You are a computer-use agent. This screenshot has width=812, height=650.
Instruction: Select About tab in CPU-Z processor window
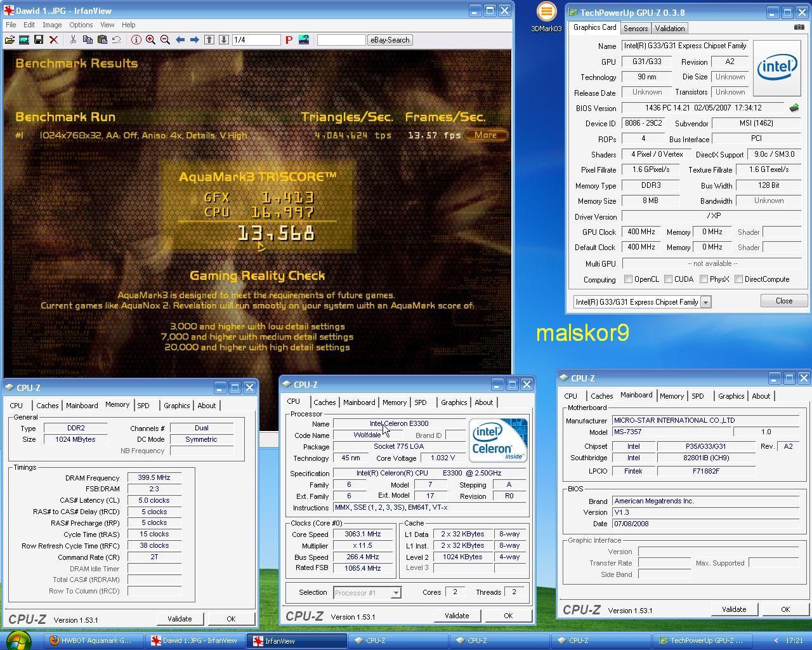coord(484,402)
